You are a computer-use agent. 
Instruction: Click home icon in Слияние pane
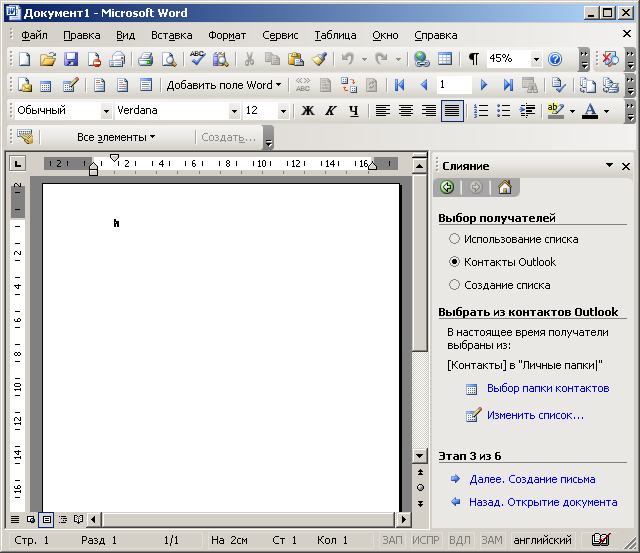tap(505, 187)
